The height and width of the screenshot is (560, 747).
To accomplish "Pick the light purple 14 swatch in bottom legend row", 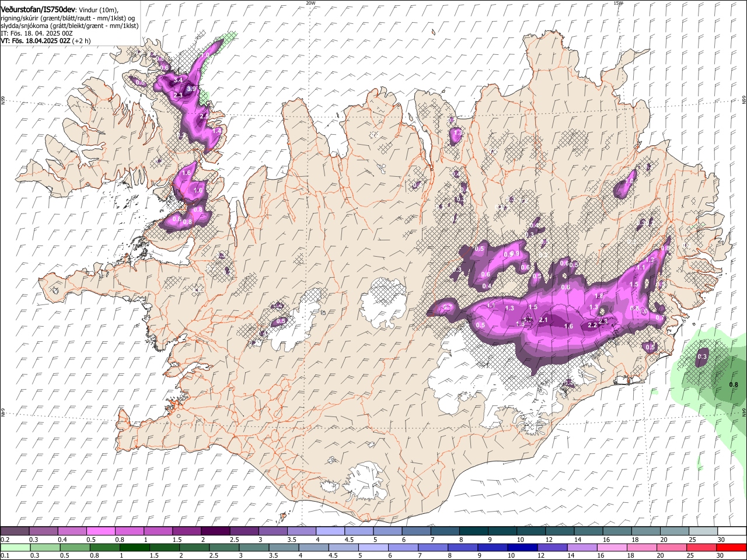I will coord(581,547).
